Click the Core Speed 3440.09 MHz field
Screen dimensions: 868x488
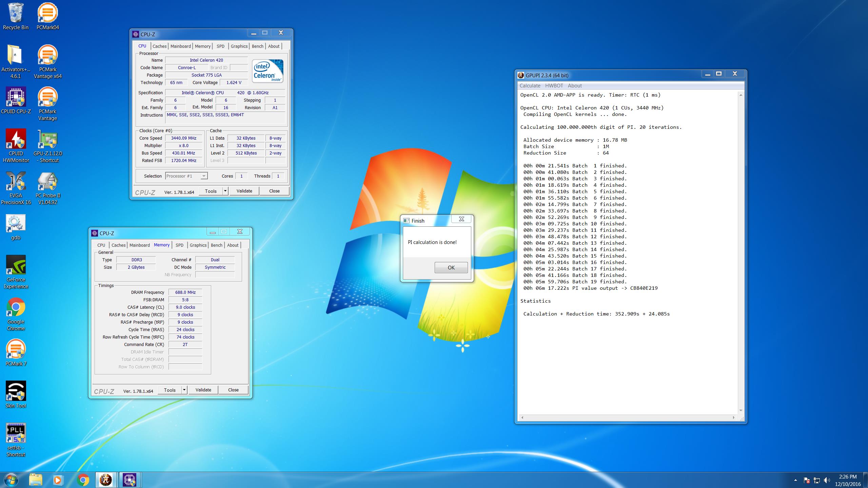[x=183, y=138]
